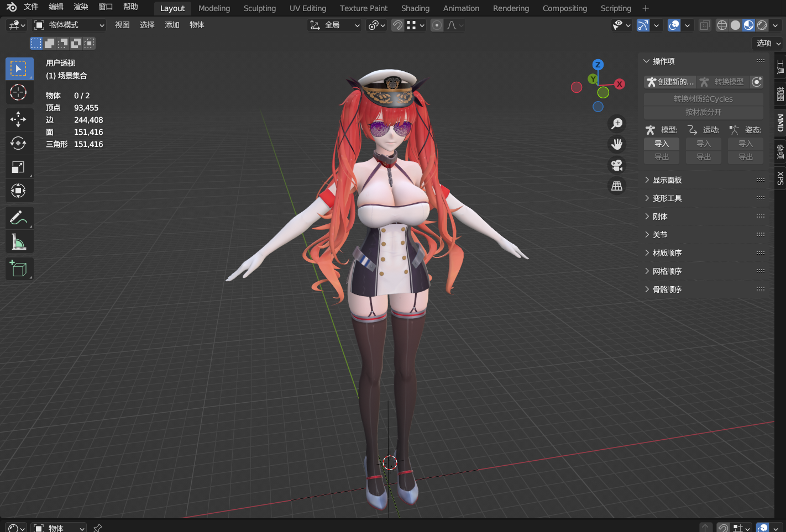The height and width of the screenshot is (532, 786).
Task: Open the snapping options dropdown
Action: 416,25
